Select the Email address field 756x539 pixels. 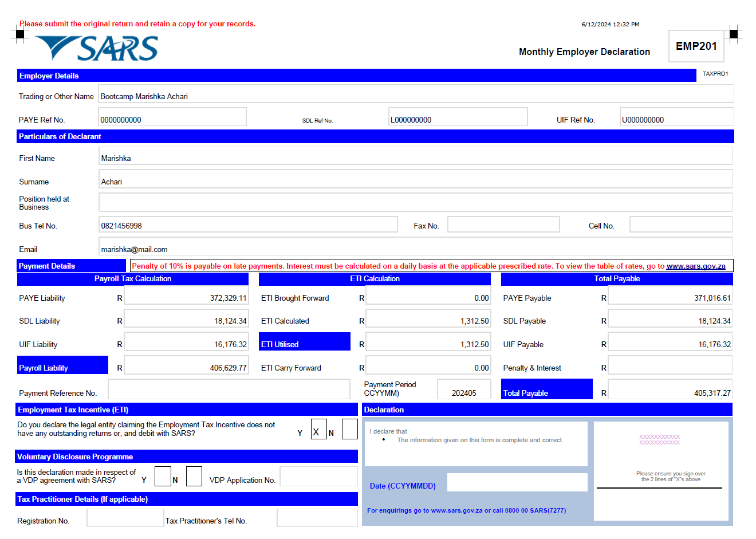point(415,247)
